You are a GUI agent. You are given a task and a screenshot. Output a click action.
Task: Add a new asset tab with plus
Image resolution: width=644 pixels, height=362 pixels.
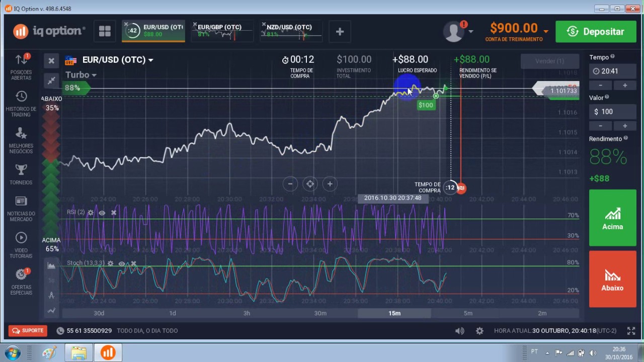[340, 32]
